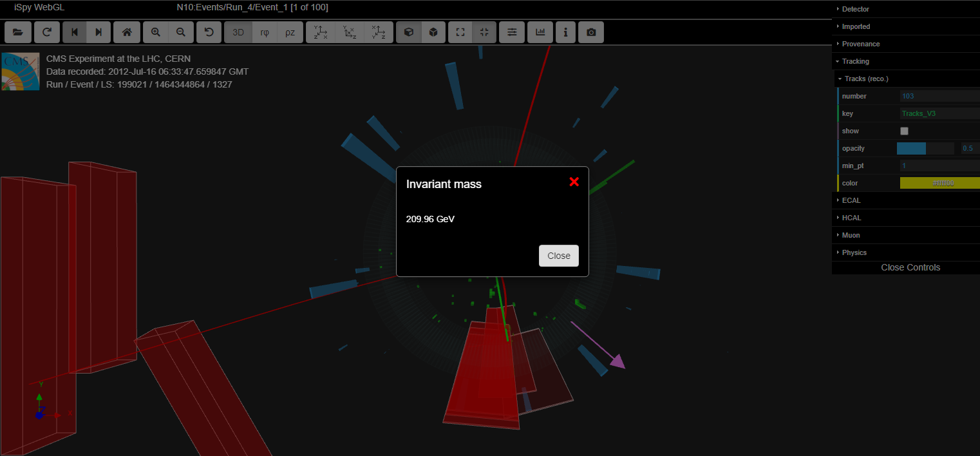Go to the next event

pyautogui.click(x=98, y=32)
